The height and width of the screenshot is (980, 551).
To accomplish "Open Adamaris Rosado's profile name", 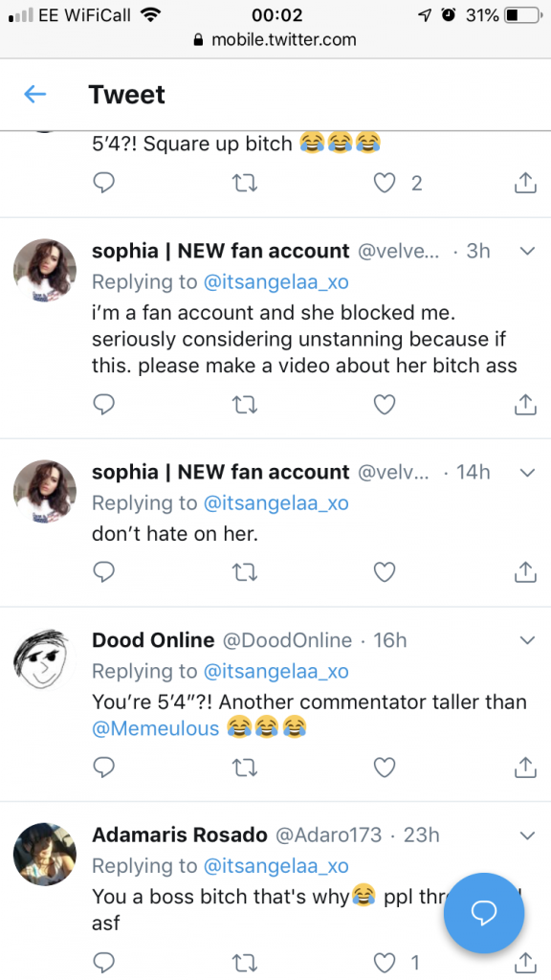I will [180, 835].
